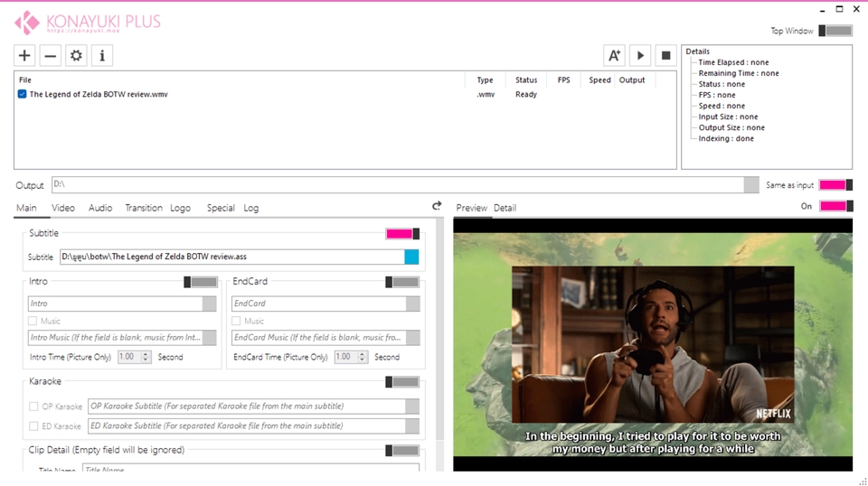This screenshot has height=486, width=868.
Task: Uncheck The Legend of Zelda BOTW review.wmv
Action: pos(22,94)
